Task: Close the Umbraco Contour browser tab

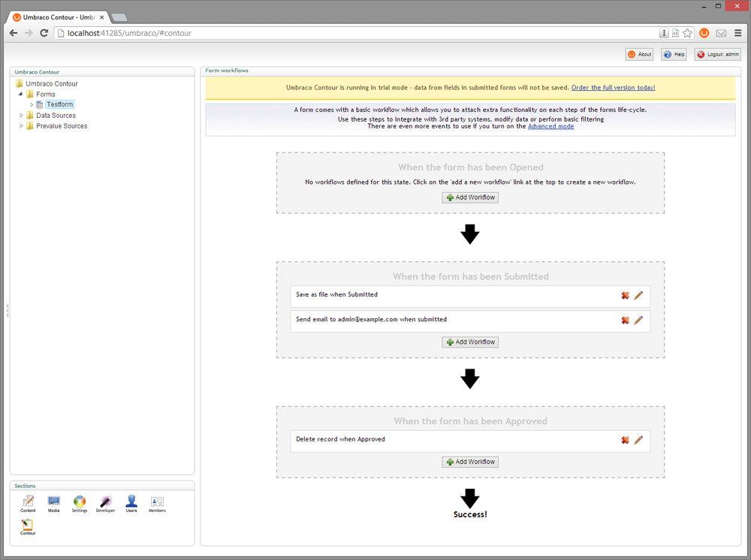Action: (x=101, y=17)
